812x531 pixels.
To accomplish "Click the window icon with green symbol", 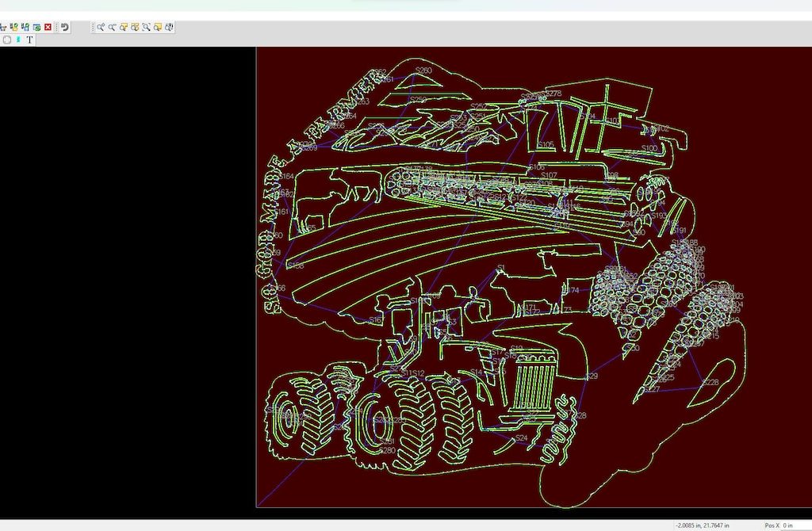I will click(36, 27).
